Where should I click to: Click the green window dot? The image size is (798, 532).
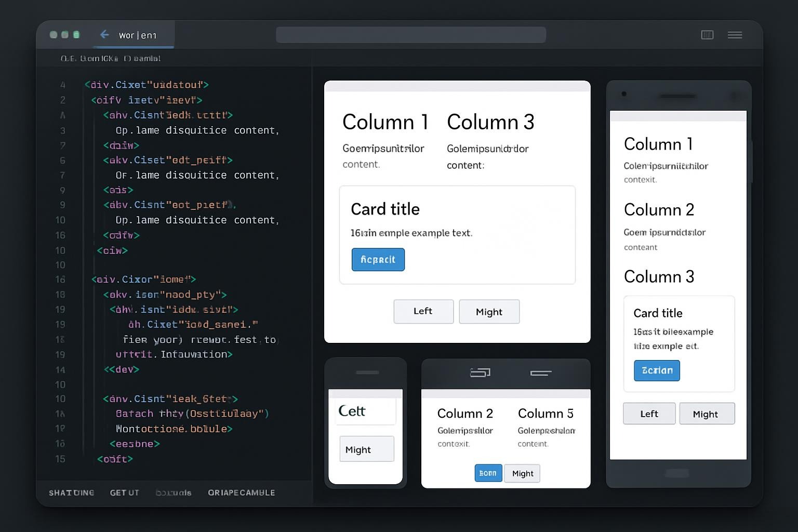point(76,35)
